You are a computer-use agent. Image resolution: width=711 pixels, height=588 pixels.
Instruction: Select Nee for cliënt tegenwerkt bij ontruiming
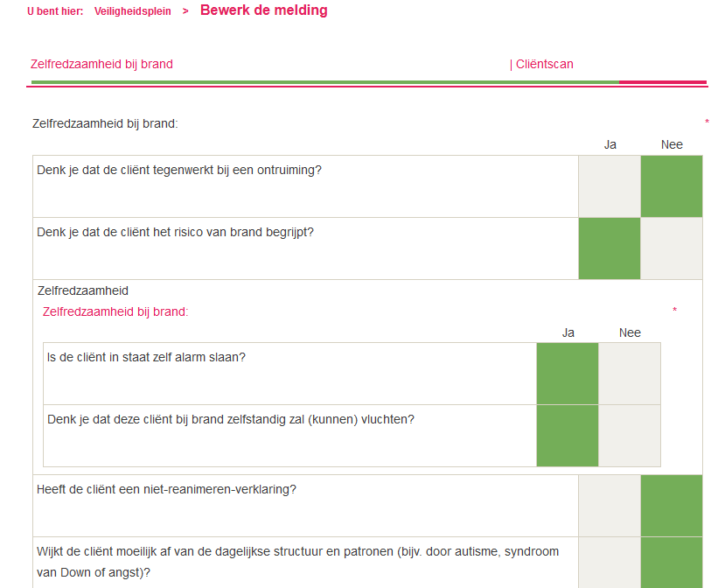click(672, 186)
